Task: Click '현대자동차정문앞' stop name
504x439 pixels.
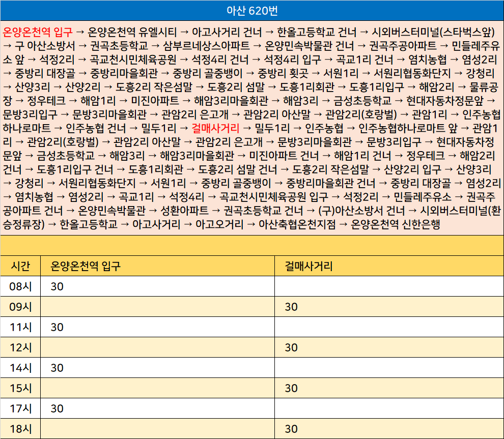Action: [x=445, y=101]
